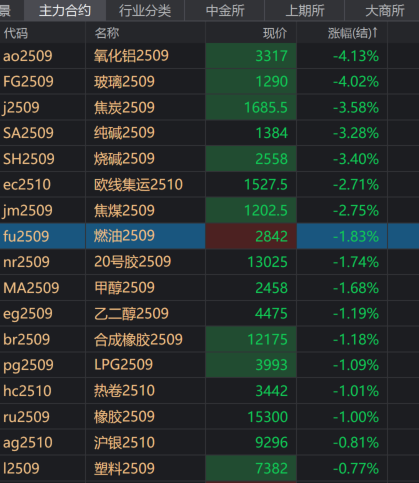This screenshot has height=483, width=419.
Task: Click the 代码 column header
Action: [x=16, y=33]
